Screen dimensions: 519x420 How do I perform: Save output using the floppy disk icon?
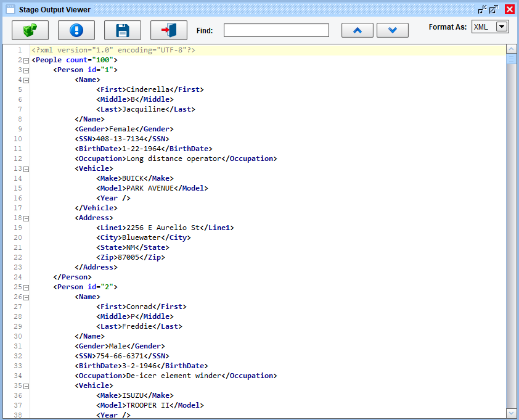pyautogui.click(x=123, y=30)
